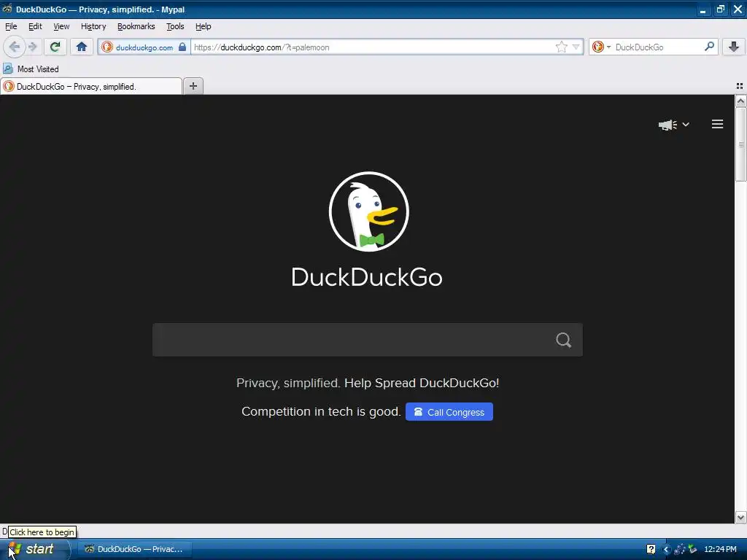Click the padlock icon in address bar
This screenshot has width=747, height=560.
click(x=182, y=47)
